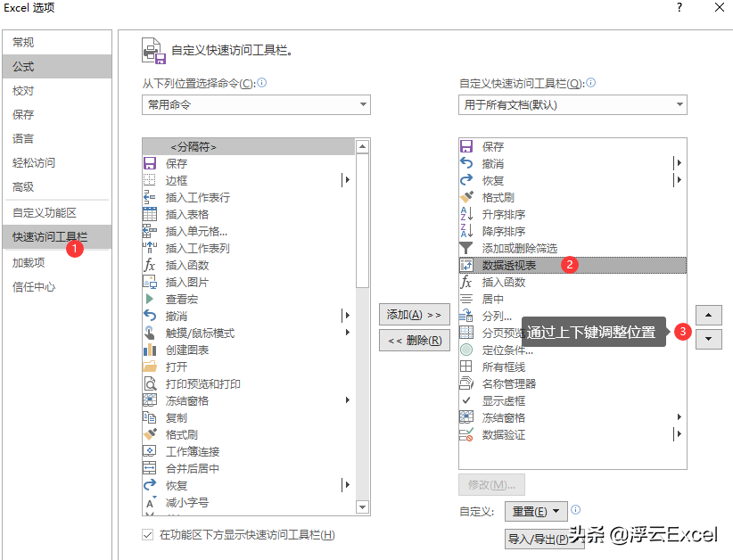This screenshot has height=560, width=733.
Task: Click the help question mark in the title bar
Action: pos(679,7)
